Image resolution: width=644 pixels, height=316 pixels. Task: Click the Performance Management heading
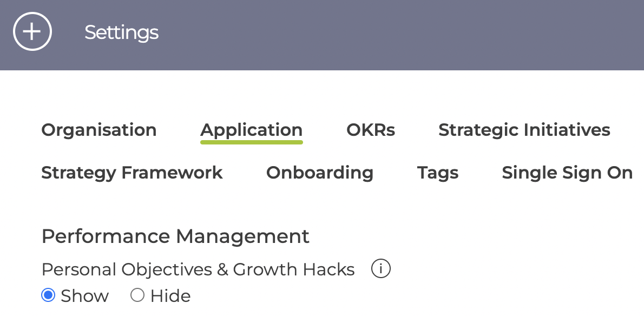tap(175, 236)
